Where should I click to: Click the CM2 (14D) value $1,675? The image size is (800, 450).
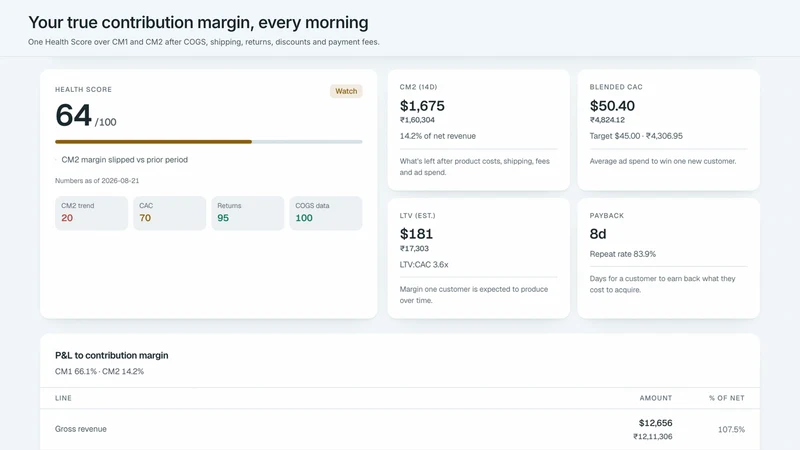[x=422, y=106]
